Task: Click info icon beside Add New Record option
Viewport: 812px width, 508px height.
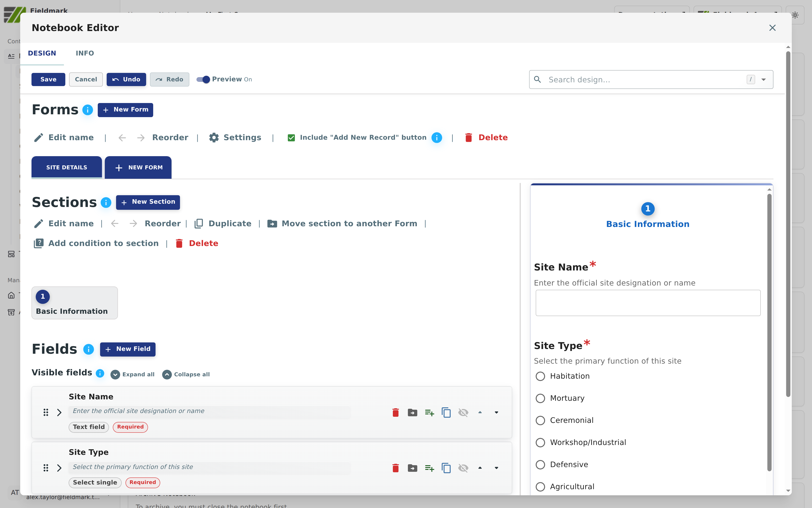Action: 437,138
